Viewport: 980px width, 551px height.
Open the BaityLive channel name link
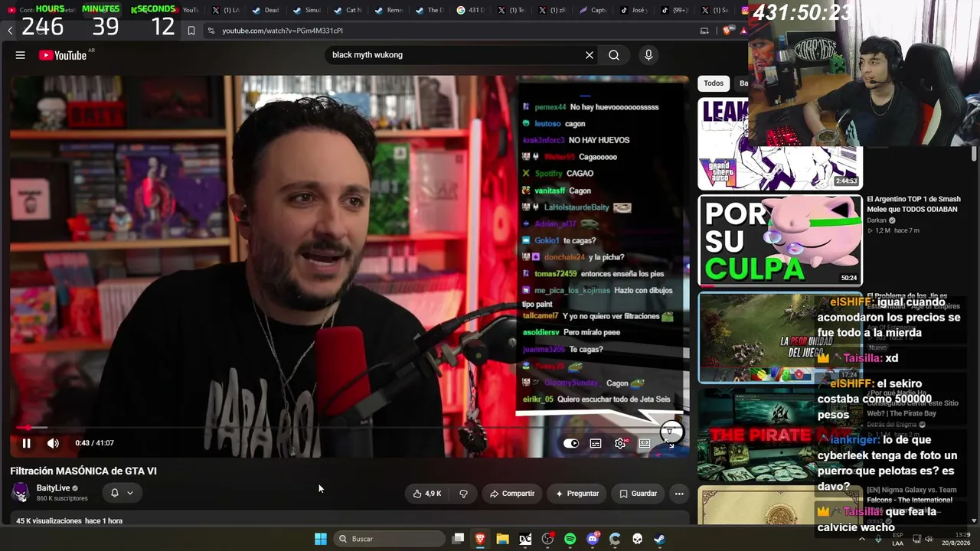[x=53, y=488]
